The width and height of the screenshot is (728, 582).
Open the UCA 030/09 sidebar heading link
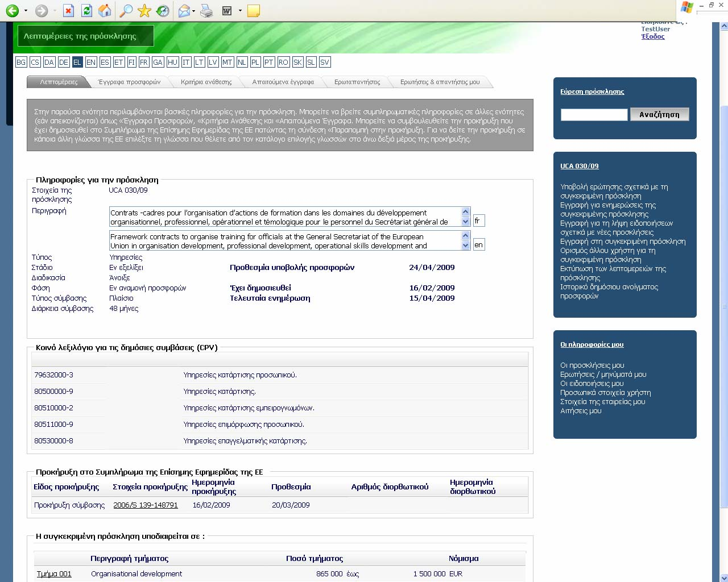click(579, 166)
